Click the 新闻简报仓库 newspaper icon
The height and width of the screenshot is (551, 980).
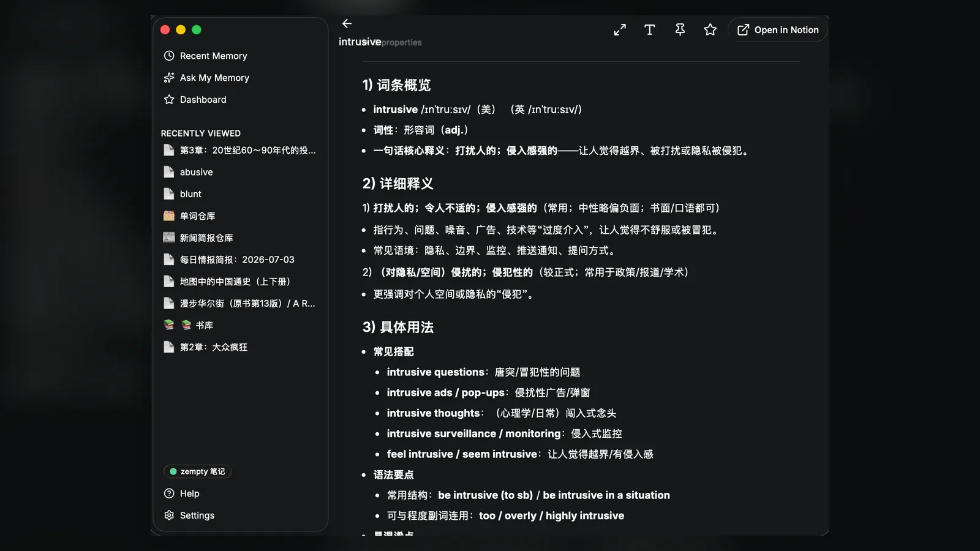click(x=169, y=238)
